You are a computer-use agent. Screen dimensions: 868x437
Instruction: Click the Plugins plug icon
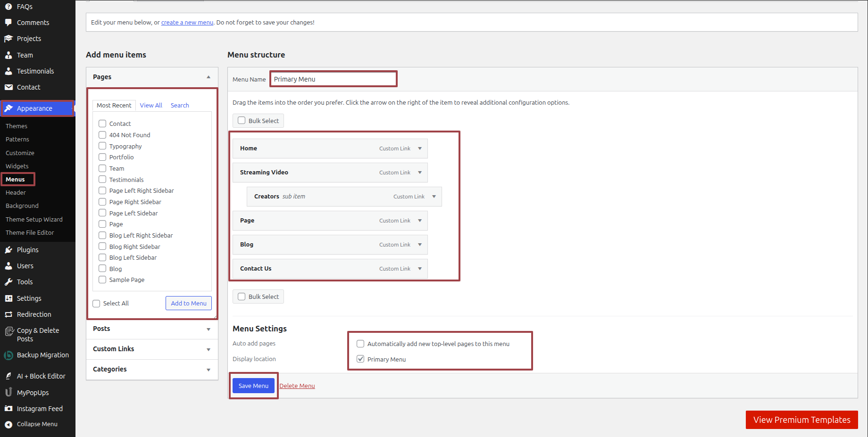click(8, 250)
